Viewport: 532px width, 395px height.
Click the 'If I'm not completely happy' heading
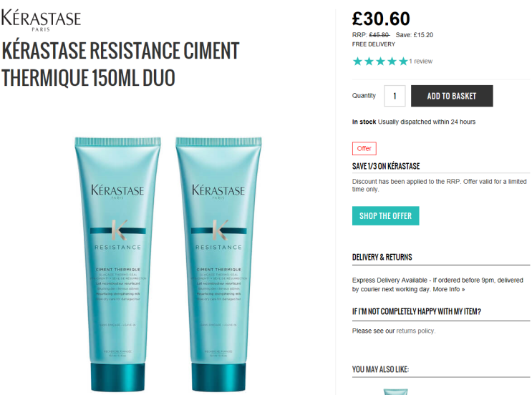coord(416,311)
